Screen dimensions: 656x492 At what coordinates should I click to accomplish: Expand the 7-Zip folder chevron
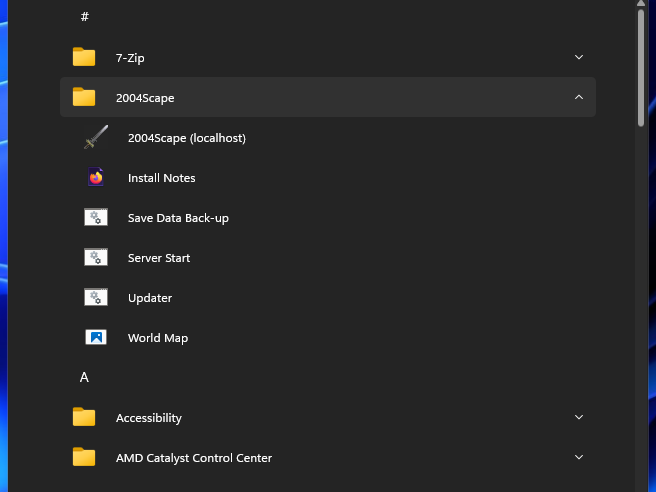pos(579,58)
